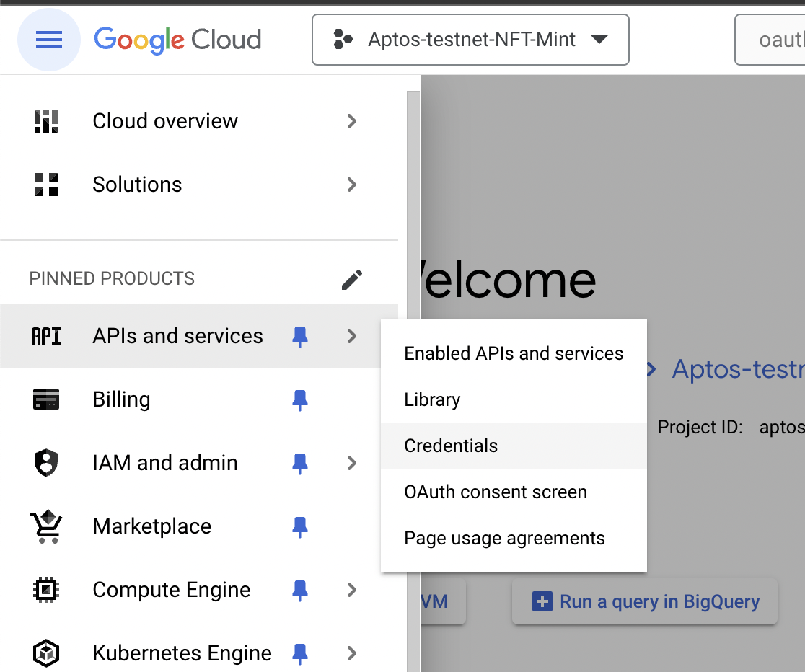This screenshot has width=805, height=672.
Task: Click Run a query in BigQuery button
Action: [645, 601]
